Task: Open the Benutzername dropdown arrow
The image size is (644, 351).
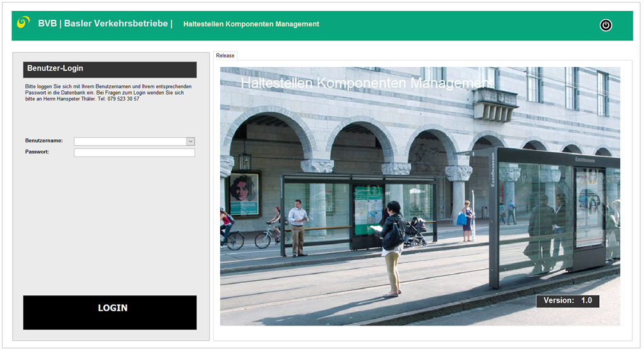Action: [190, 141]
